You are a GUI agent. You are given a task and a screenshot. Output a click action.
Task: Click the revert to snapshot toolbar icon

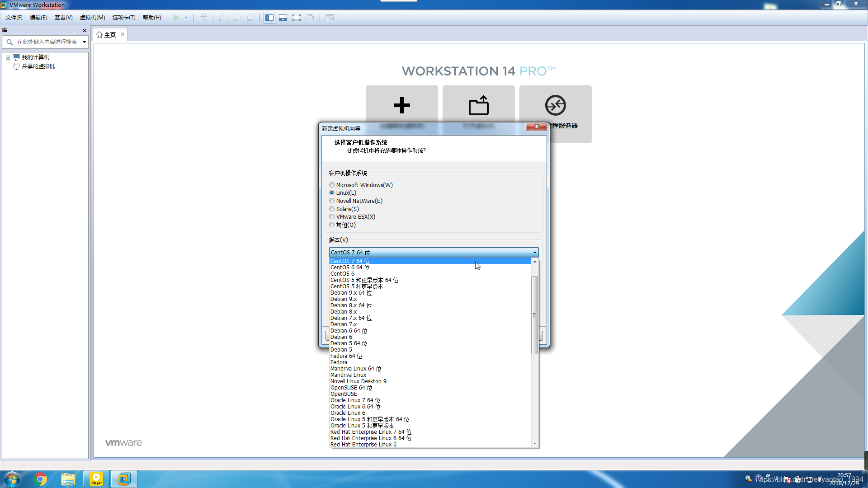point(236,18)
